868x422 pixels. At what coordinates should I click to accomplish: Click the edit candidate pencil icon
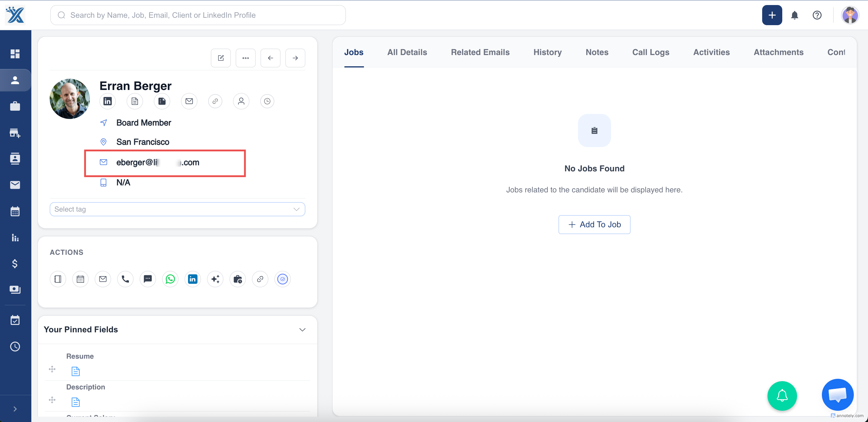[x=221, y=58]
